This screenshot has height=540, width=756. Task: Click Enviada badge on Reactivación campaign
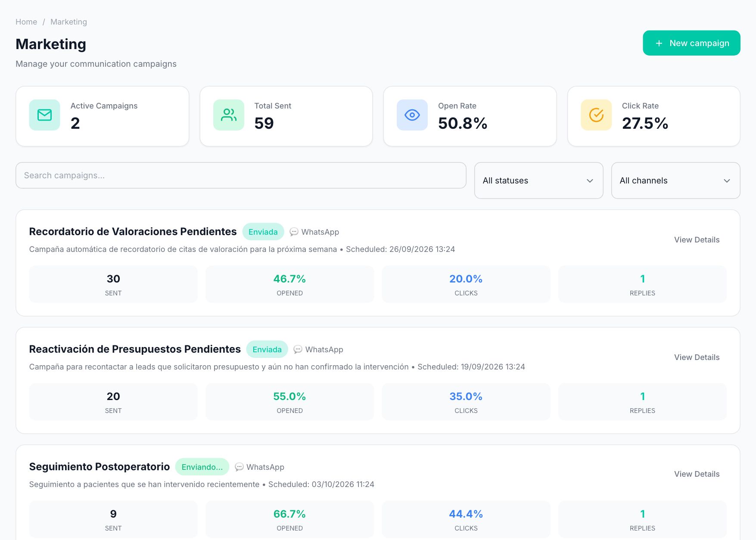point(267,349)
